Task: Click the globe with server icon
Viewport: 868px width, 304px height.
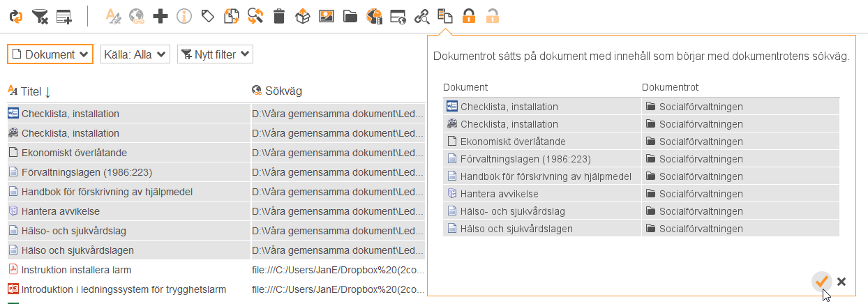Action: (x=374, y=16)
